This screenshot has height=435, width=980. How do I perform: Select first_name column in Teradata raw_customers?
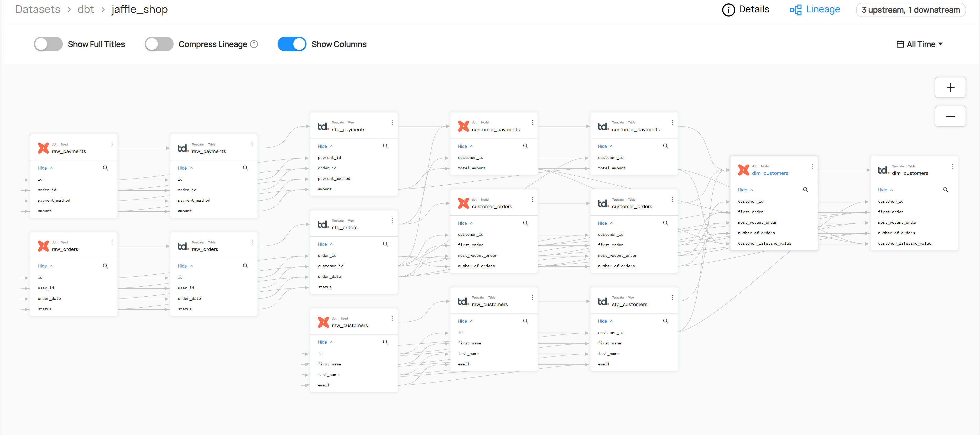(470, 343)
